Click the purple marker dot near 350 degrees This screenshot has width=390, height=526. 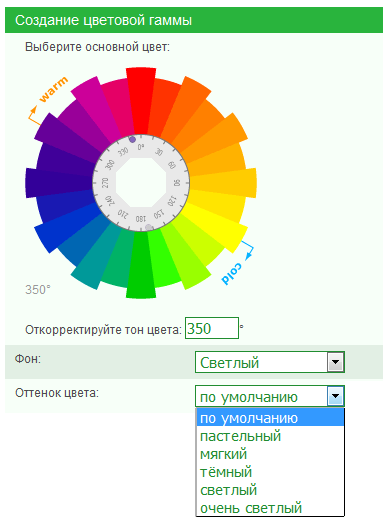tap(132, 139)
